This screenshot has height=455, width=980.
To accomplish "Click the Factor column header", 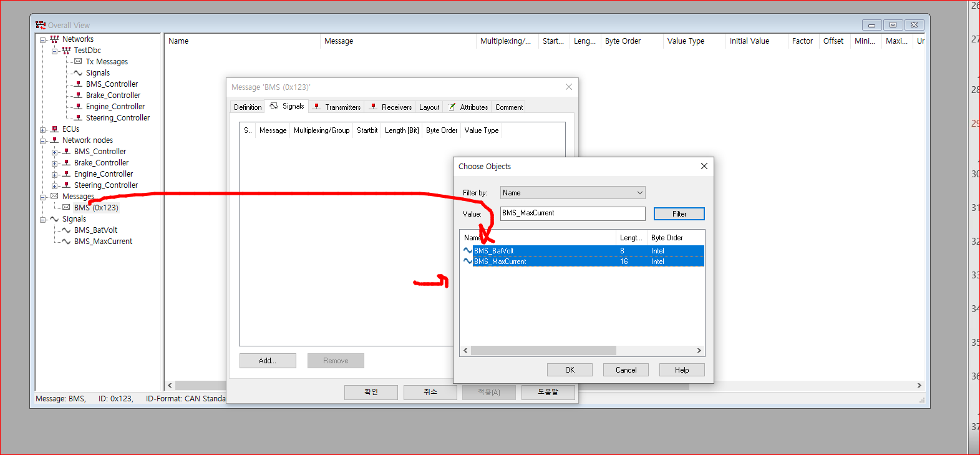I will click(x=803, y=41).
